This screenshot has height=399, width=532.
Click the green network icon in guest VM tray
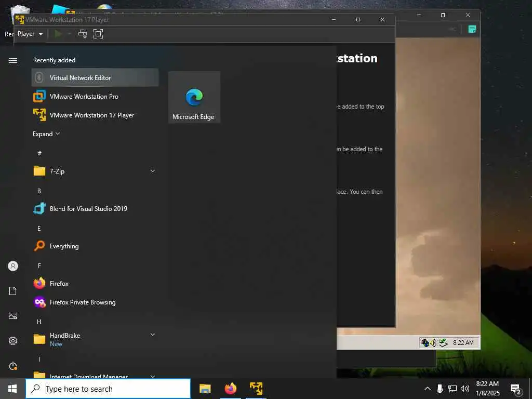coord(443,343)
